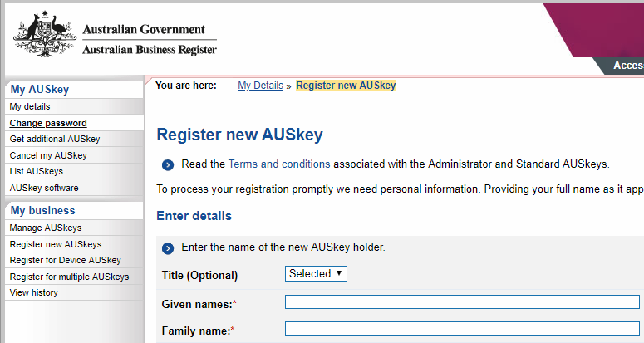Click the Australian Business Register header text
This screenshot has height=343, width=644.
[x=150, y=50]
